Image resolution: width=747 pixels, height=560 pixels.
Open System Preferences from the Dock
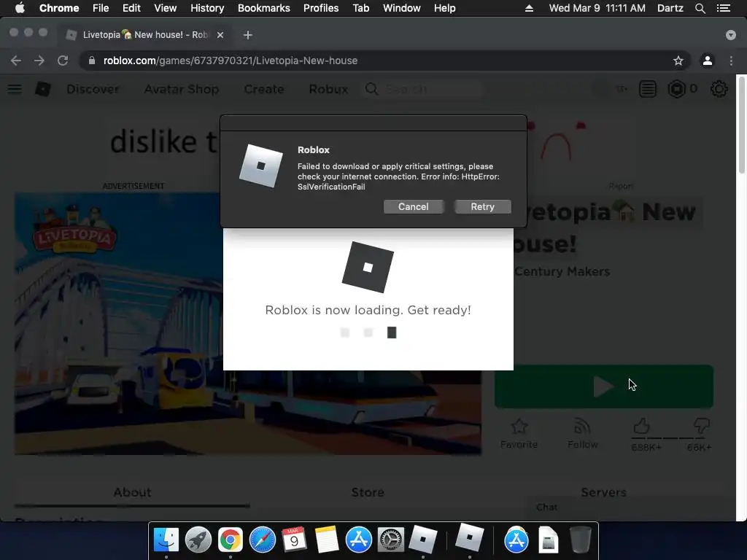[391, 540]
